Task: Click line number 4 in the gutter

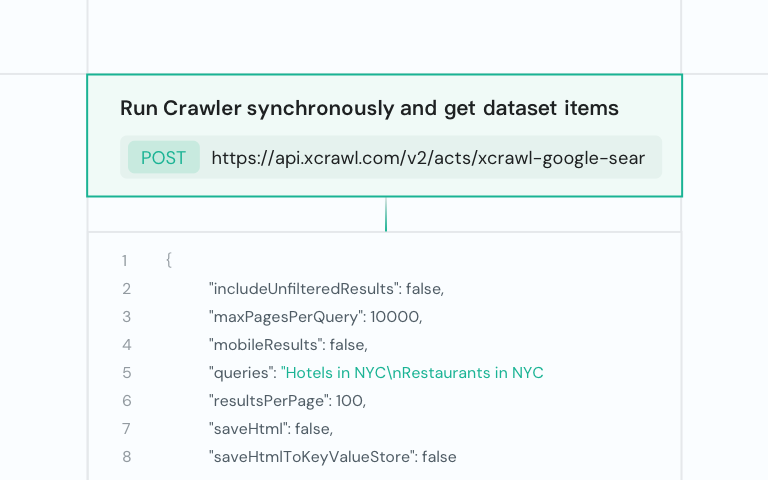Action: (x=126, y=345)
